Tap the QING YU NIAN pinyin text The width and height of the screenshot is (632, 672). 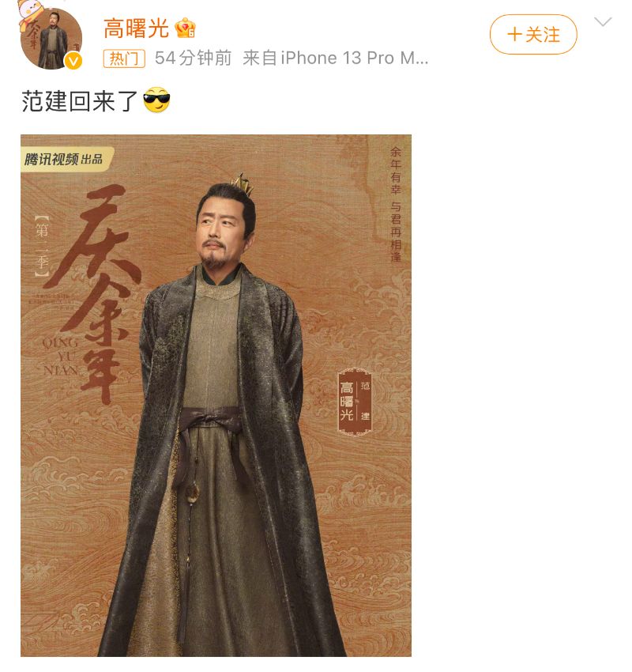pyautogui.click(x=60, y=356)
